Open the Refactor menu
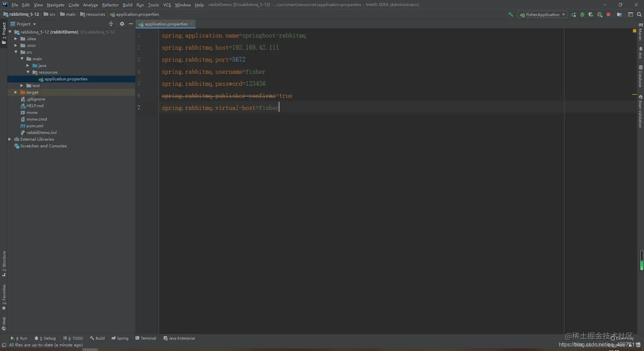Viewport: 644px width, 351px height. (x=110, y=5)
